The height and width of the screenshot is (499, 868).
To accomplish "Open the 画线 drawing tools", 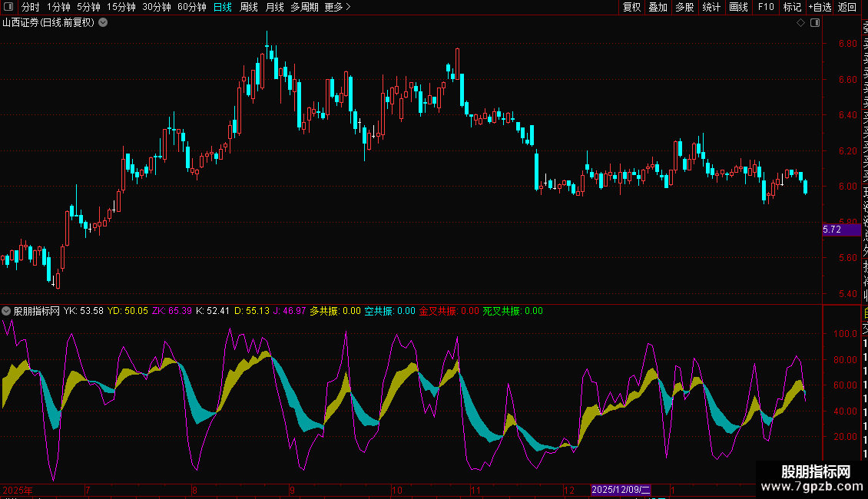I will (x=738, y=7).
